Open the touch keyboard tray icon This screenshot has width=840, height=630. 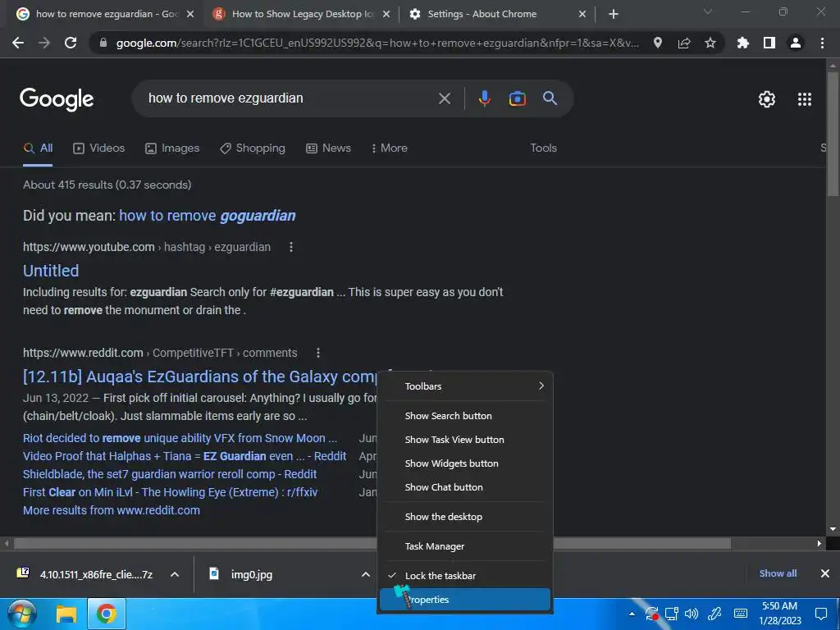point(741,614)
